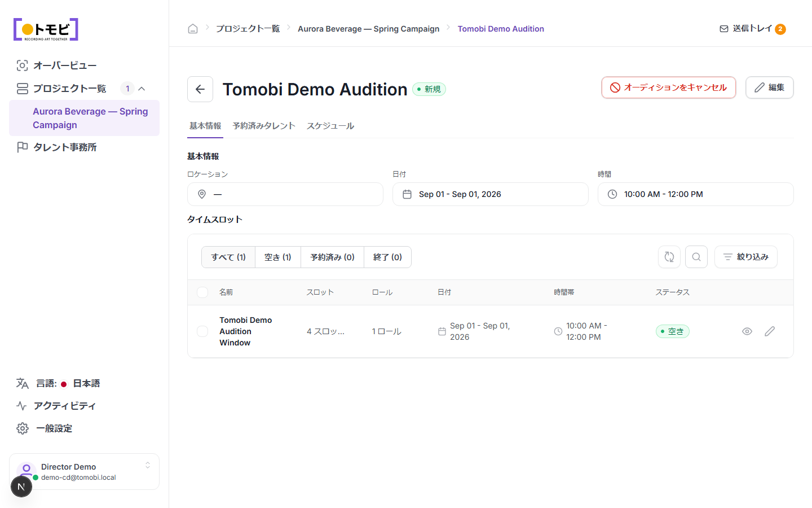The image size is (812, 508).
Task: Click オーディションをキャンセル button
Action: point(669,87)
